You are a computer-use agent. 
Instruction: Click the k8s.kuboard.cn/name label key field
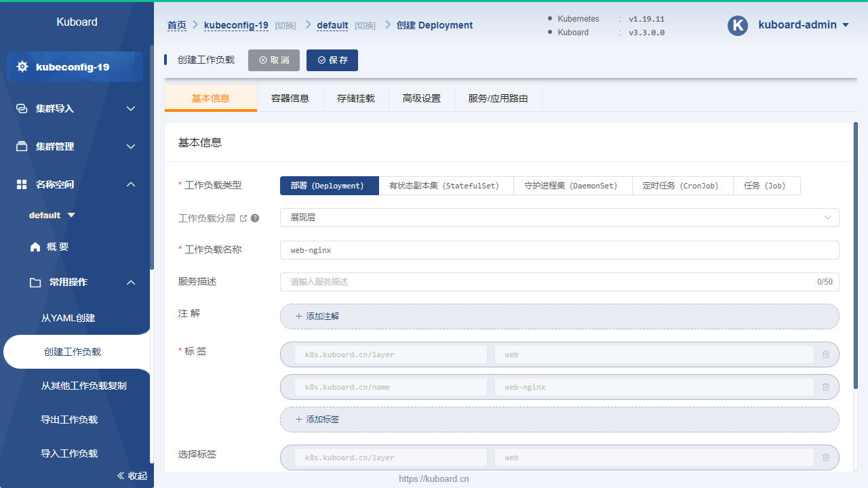coord(391,387)
